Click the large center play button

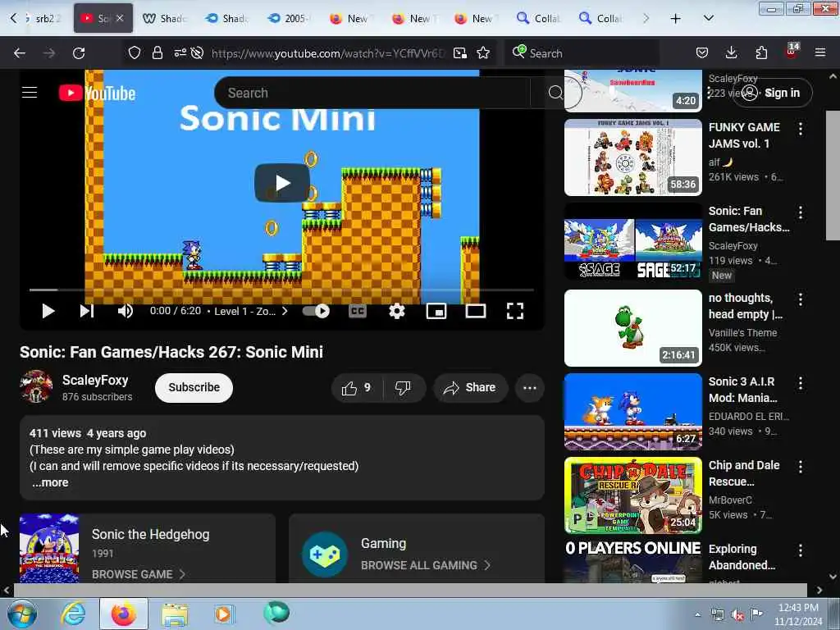[282, 183]
